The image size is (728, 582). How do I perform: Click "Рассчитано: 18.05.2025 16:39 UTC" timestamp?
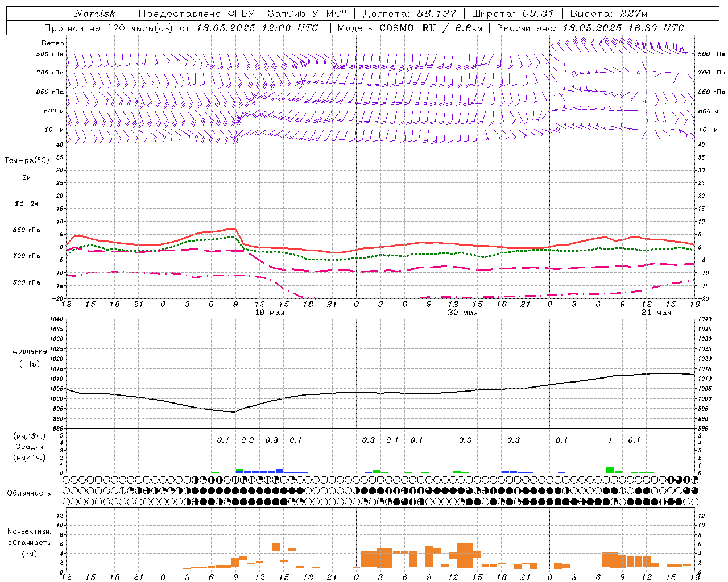[x=590, y=28]
